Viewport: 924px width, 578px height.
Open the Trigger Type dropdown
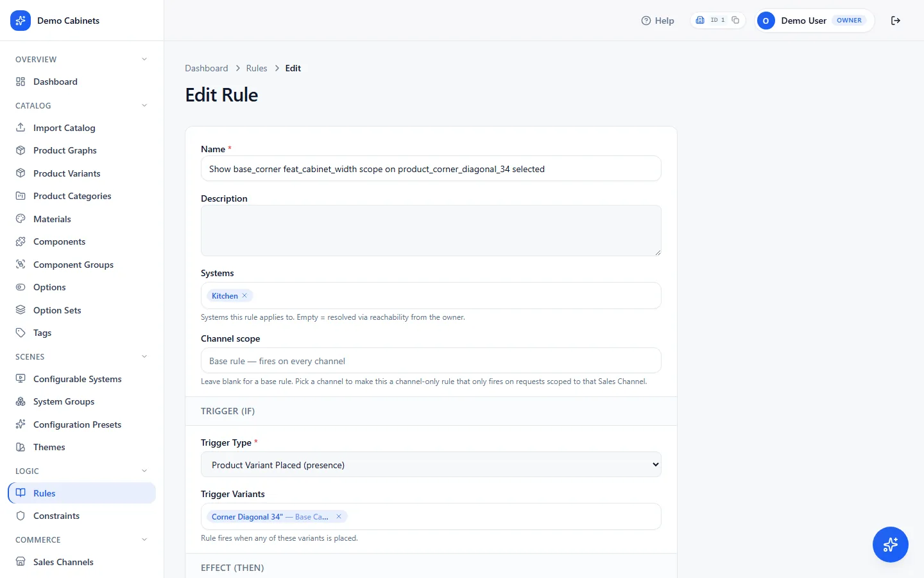tap(431, 465)
